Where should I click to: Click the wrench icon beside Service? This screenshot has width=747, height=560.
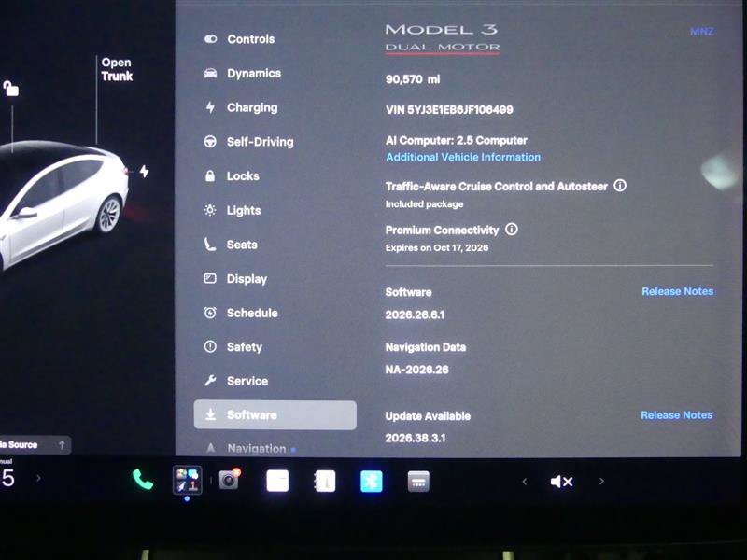click(210, 381)
